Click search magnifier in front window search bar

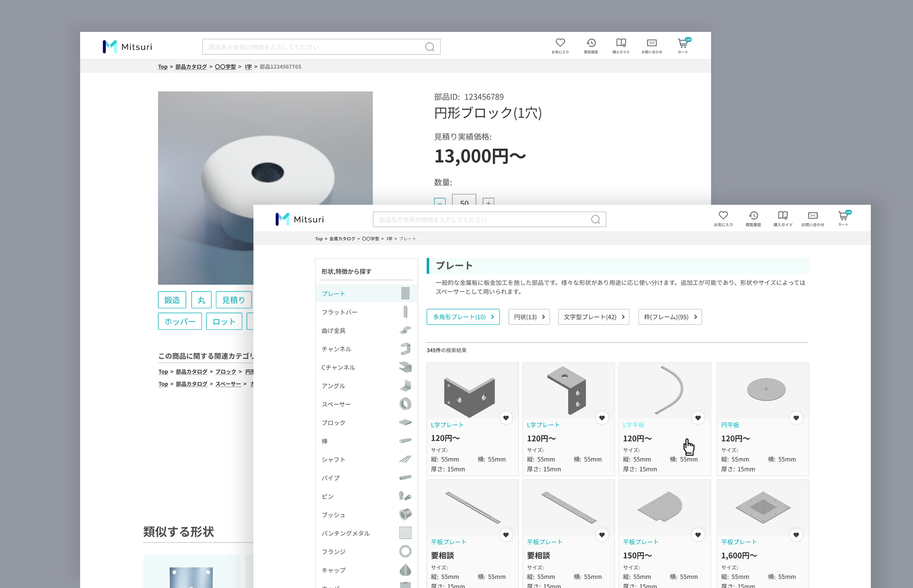pos(595,219)
